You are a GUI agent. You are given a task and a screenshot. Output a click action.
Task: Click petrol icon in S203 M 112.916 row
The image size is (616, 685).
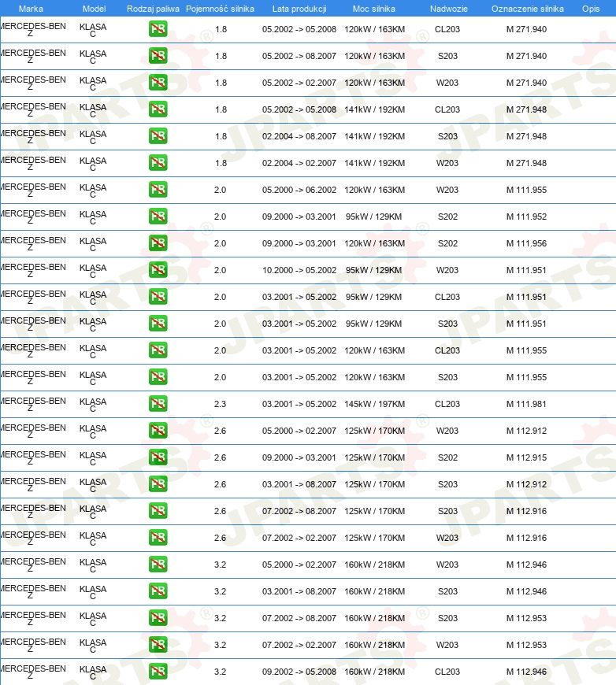[158, 511]
